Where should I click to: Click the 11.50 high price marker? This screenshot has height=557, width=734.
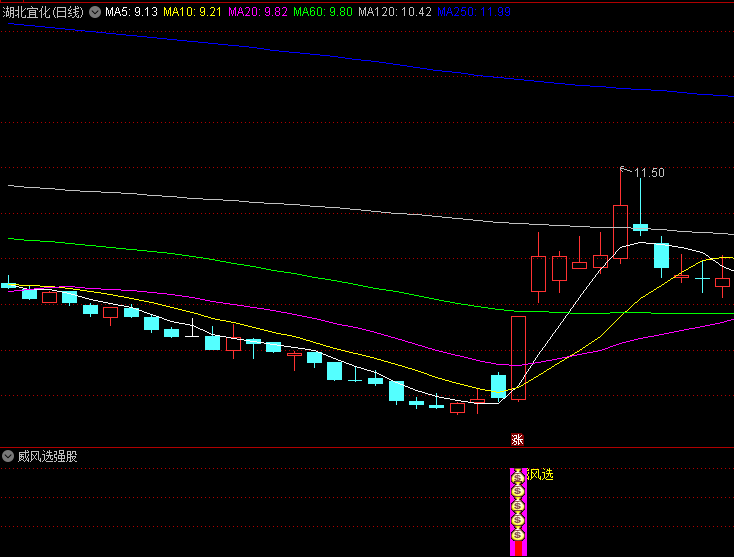649,173
